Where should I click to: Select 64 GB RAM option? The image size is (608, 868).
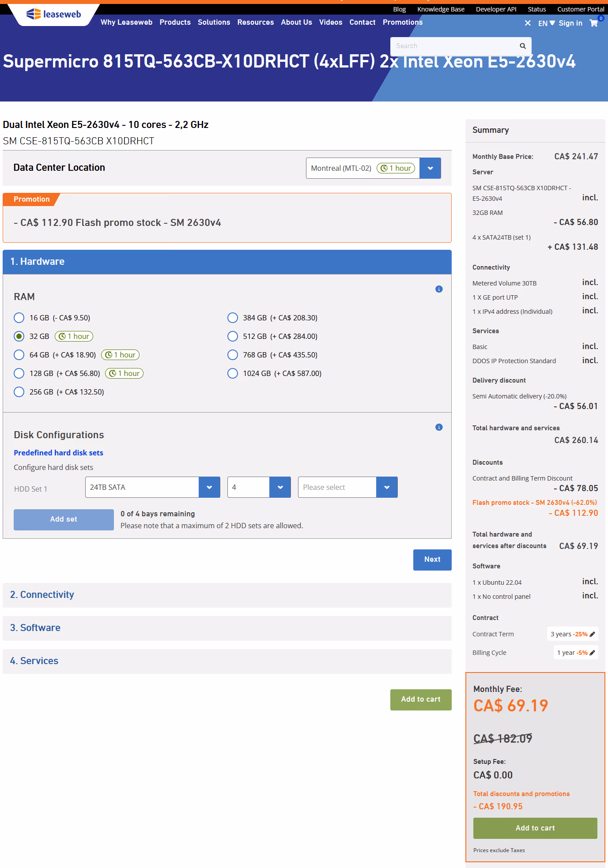[x=19, y=355]
